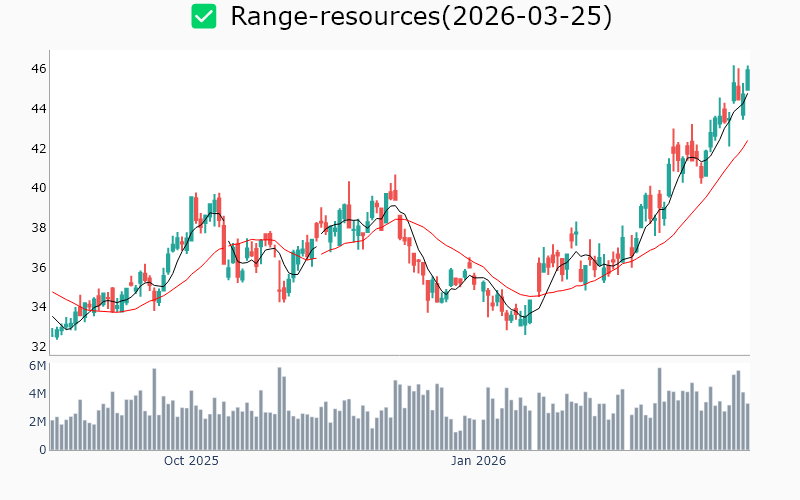Select the Oct 2025 date axis label
800x500 pixels.
(x=191, y=461)
